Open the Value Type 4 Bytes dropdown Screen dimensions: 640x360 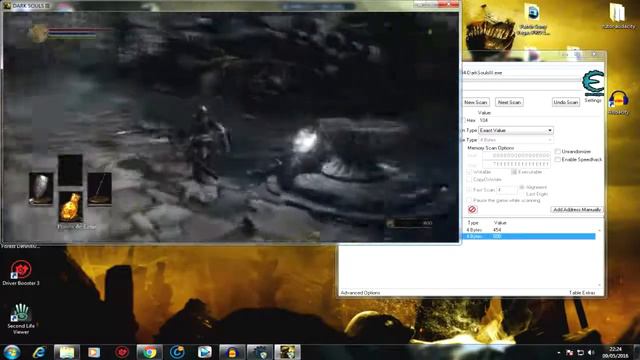coord(516,140)
